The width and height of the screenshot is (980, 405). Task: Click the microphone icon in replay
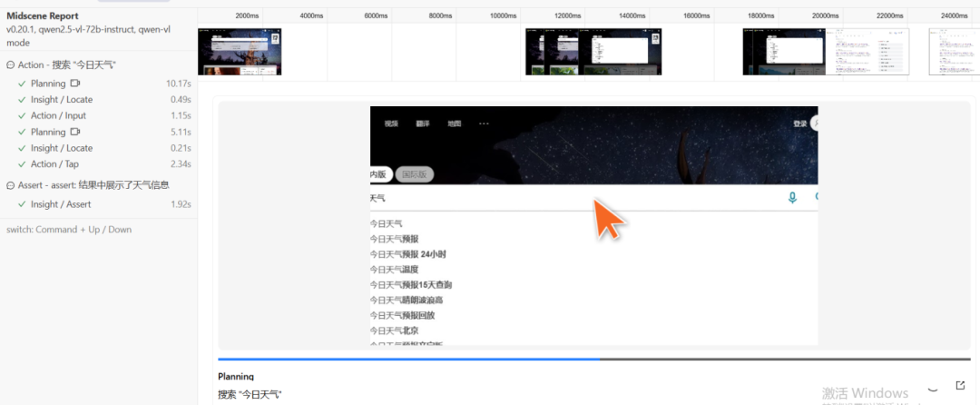[792, 197]
